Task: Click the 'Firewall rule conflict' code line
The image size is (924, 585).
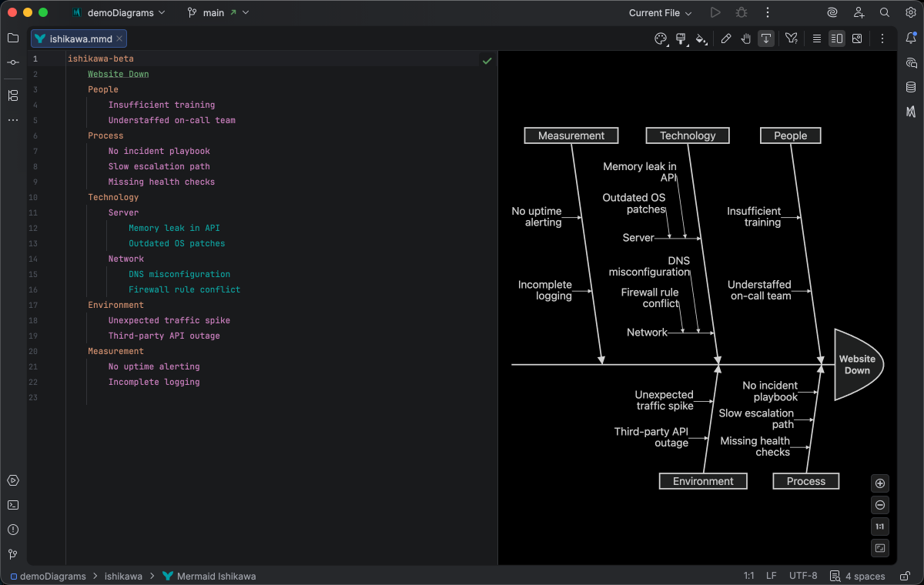Action: (x=184, y=289)
